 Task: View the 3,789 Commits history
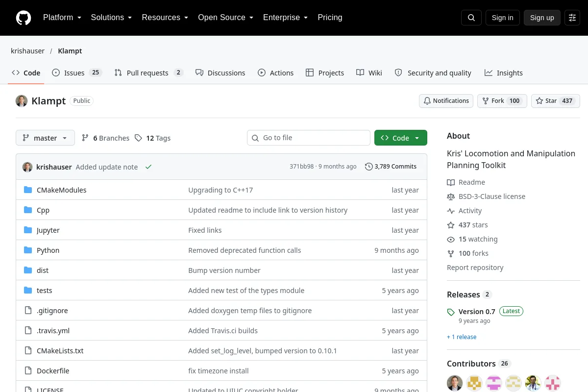pos(391,167)
